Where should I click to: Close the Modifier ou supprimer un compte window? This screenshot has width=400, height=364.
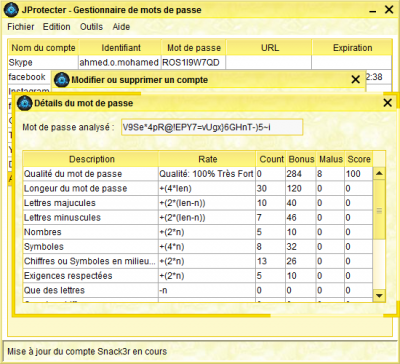pyautogui.click(x=356, y=80)
